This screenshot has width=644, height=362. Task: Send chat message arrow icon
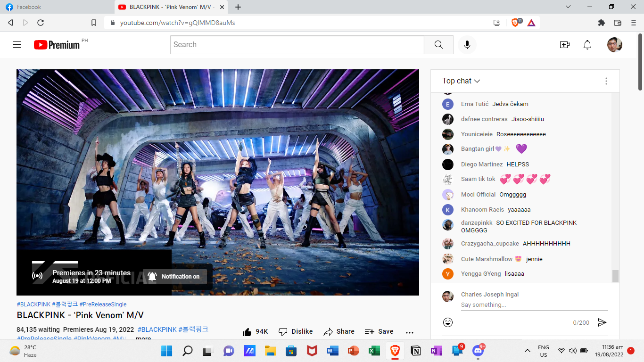[x=602, y=322]
